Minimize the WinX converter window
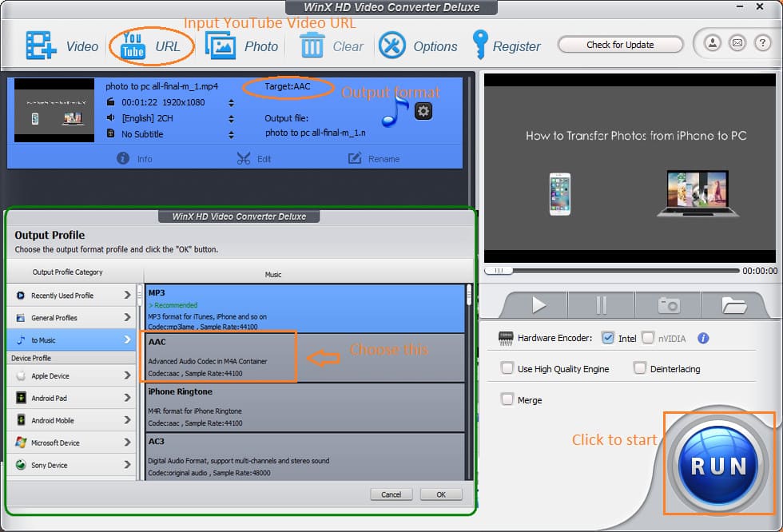Screen dimensions: 783x532 coord(740,6)
